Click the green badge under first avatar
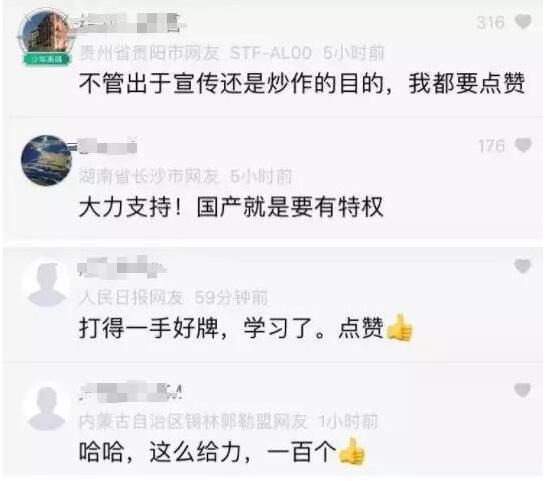Viewport: 547px width, 481px height. [x=47, y=59]
